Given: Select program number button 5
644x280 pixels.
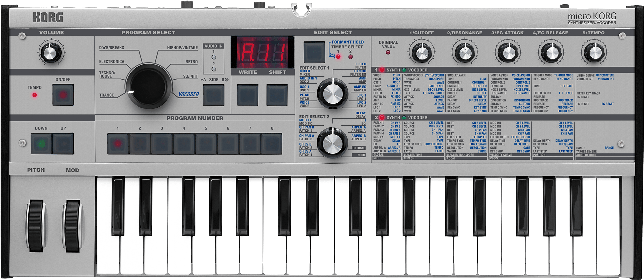Looking at the screenshot, I should point(206,144).
